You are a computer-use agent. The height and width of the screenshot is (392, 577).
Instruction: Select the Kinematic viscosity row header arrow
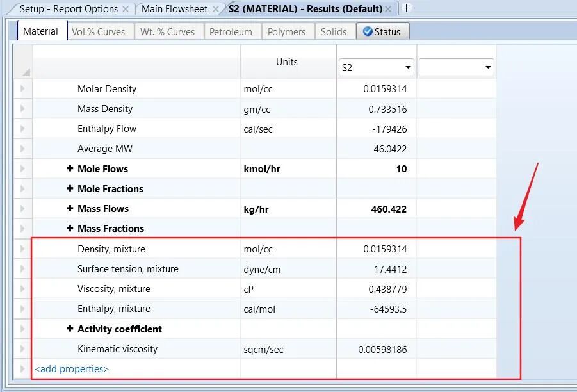pyautogui.click(x=22, y=349)
